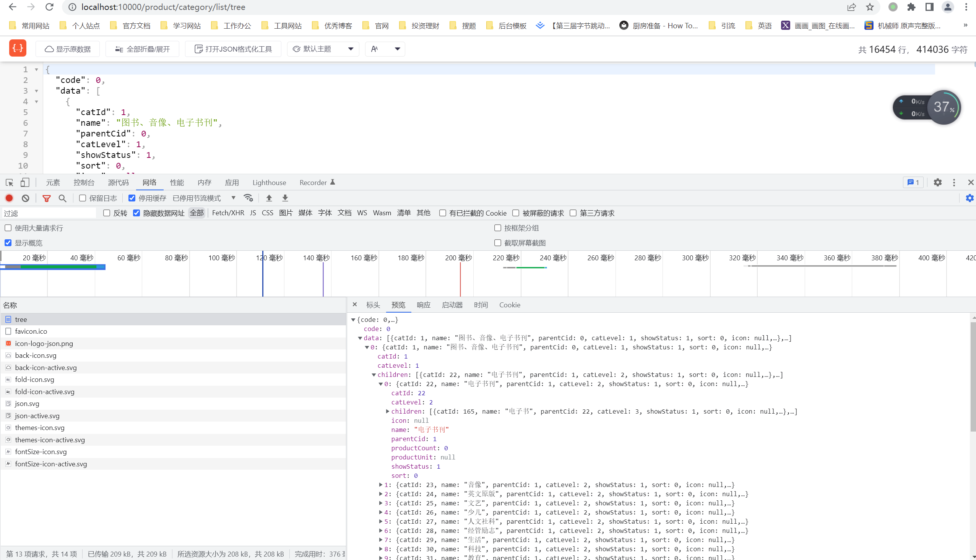
Task: Check the 按框架分组 option
Action: [x=498, y=228]
